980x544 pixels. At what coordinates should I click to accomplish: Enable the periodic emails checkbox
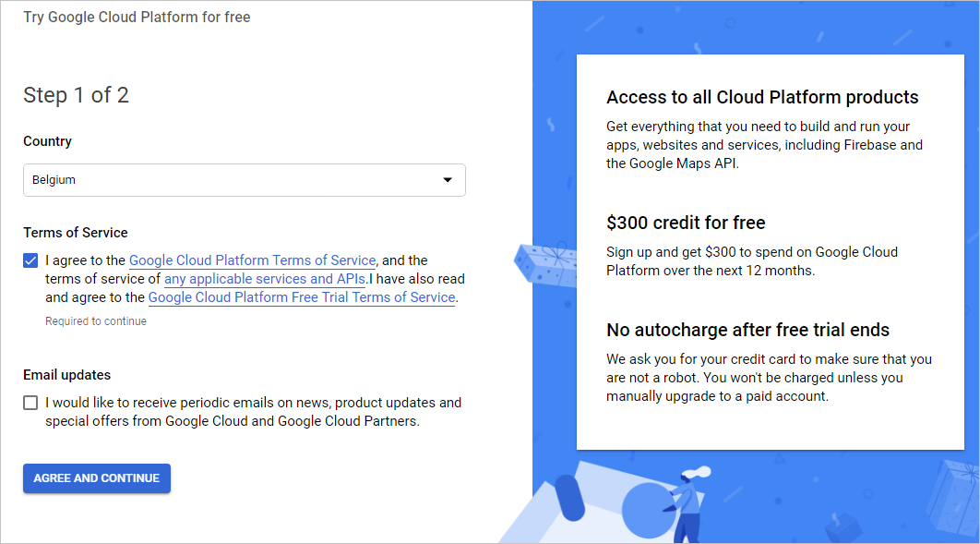(x=31, y=403)
